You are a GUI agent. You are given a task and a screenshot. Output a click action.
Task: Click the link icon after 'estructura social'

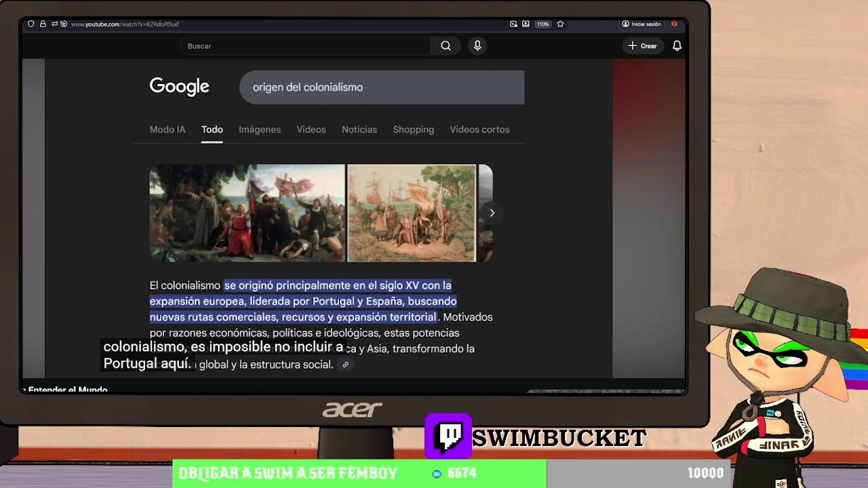click(345, 365)
